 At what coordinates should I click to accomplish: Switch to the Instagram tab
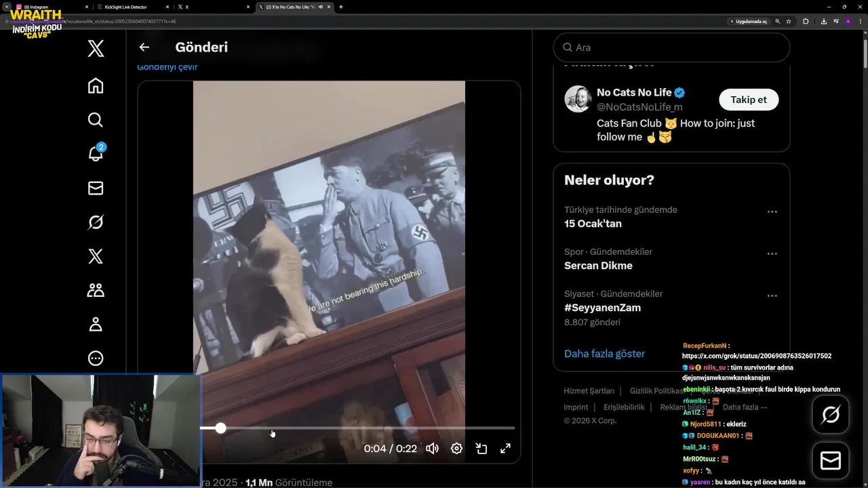click(52, 7)
